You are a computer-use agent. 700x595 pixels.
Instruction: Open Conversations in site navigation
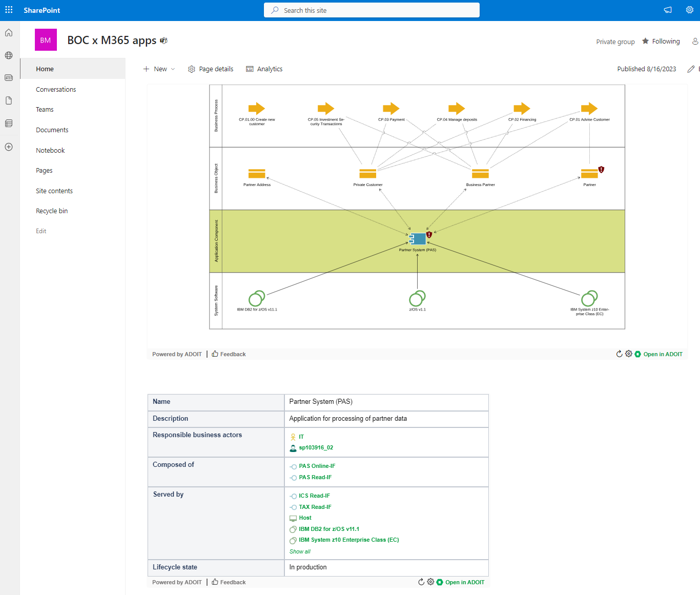click(x=56, y=89)
